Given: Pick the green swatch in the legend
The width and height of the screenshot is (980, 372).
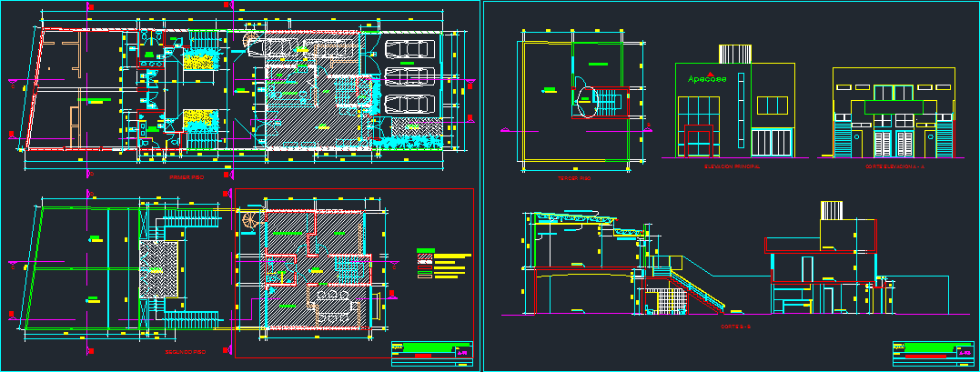Looking at the screenshot, I should (424, 251).
